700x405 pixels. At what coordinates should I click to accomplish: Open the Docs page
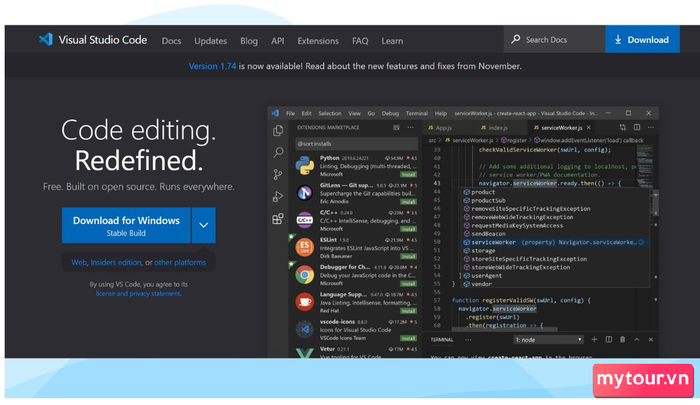(171, 41)
